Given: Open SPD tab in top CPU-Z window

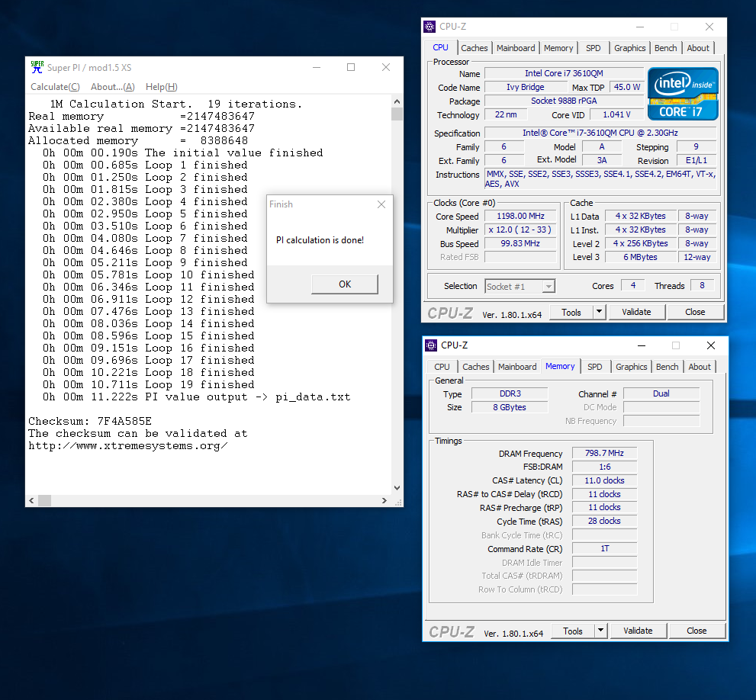Looking at the screenshot, I should click(593, 48).
